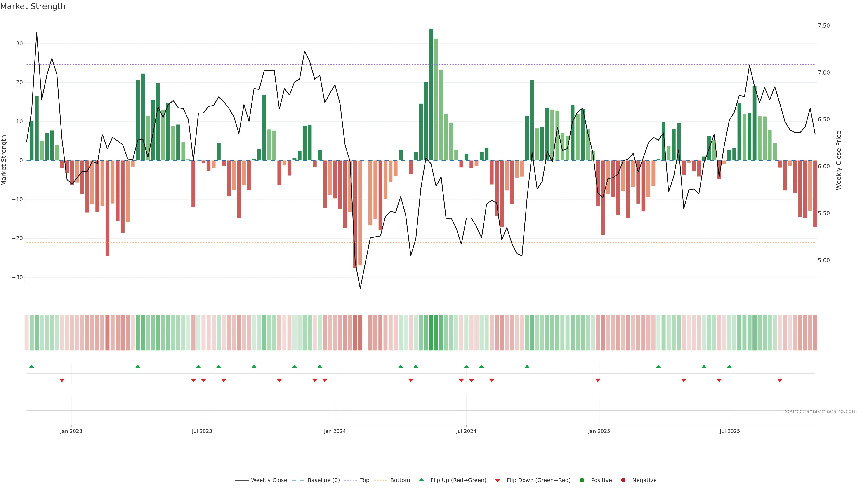Click the Weekly Close Price axis title
868x488 pixels.
click(839, 160)
